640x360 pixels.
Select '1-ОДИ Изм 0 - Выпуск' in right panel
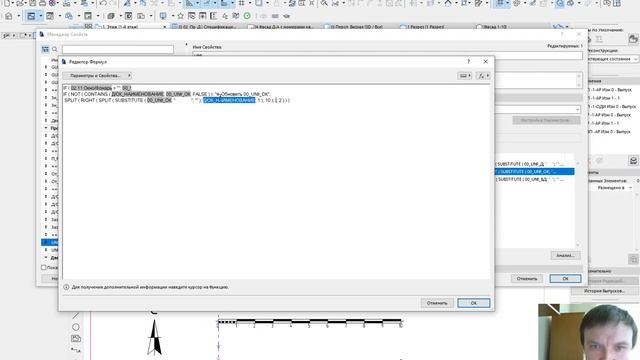pyautogui.click(x=612, y=107)
